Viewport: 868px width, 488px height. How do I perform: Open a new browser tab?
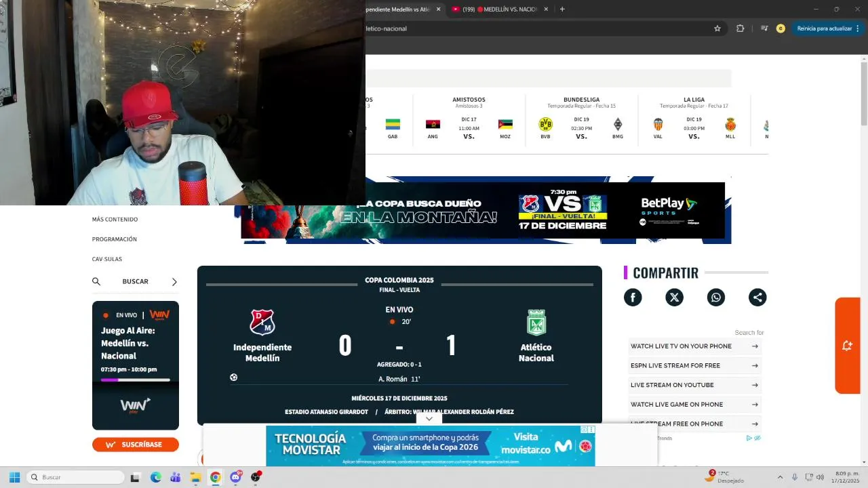(x=562, y=9)
